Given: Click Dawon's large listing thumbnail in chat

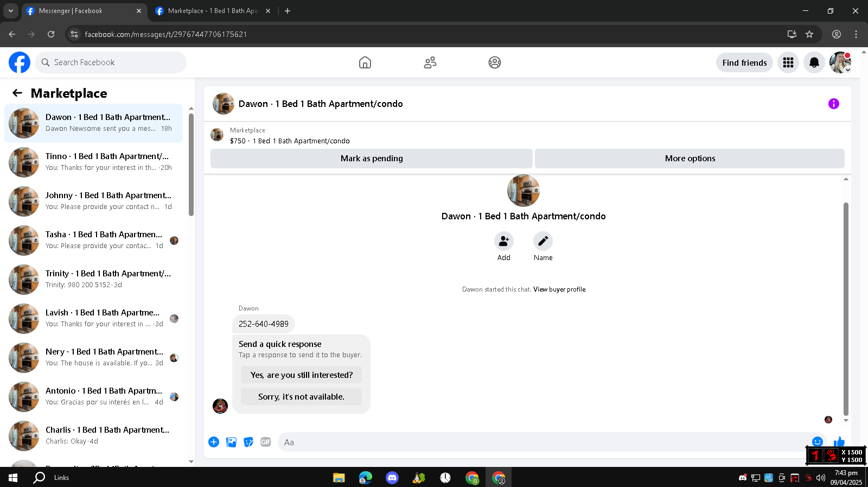Looking at the screenshot, I should click(x=524, y=191).
